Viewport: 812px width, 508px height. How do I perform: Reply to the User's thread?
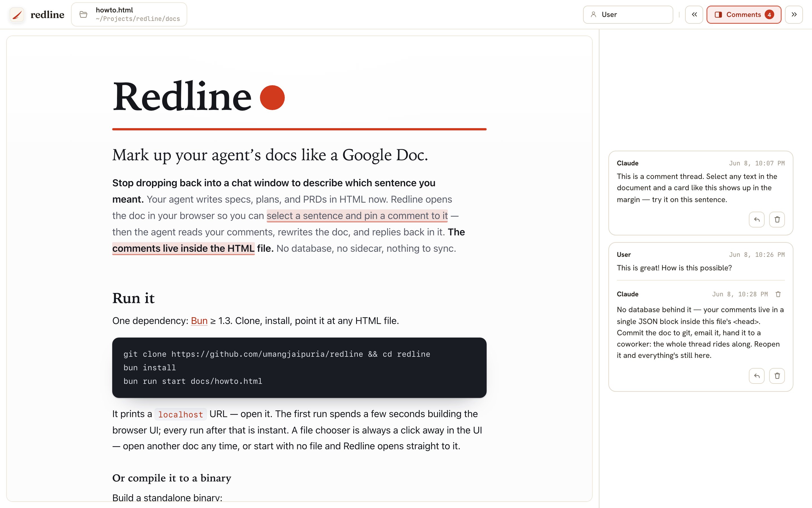[756, 376]
